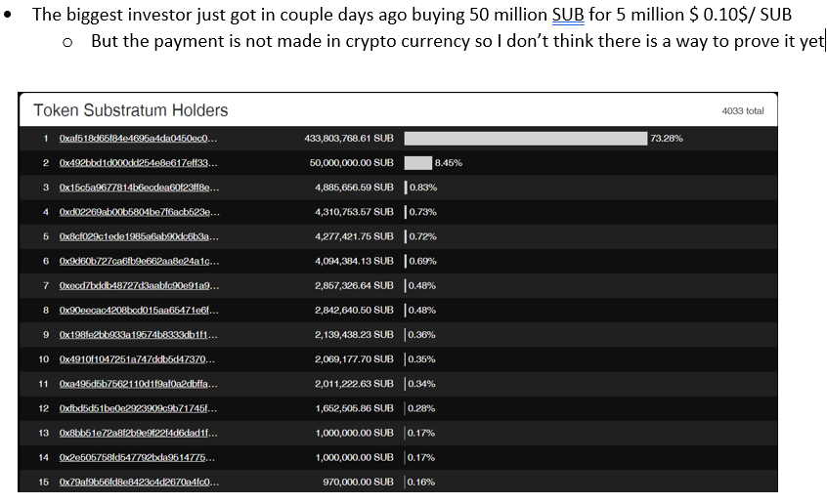
Task: Click the 50,000,000.00 SUB balance
Action: tap(351, 163)
